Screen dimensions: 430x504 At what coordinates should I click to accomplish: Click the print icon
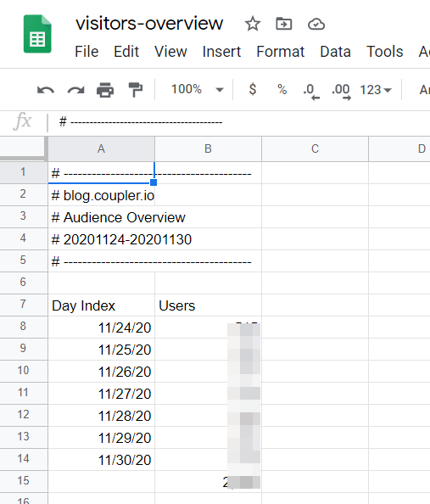[x=105, y=90]
